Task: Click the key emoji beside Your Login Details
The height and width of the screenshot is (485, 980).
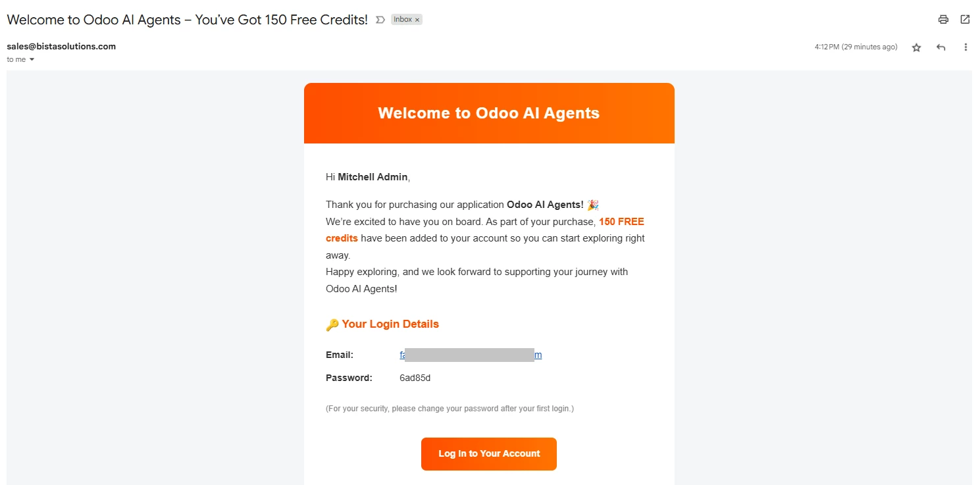Action: 332,324
